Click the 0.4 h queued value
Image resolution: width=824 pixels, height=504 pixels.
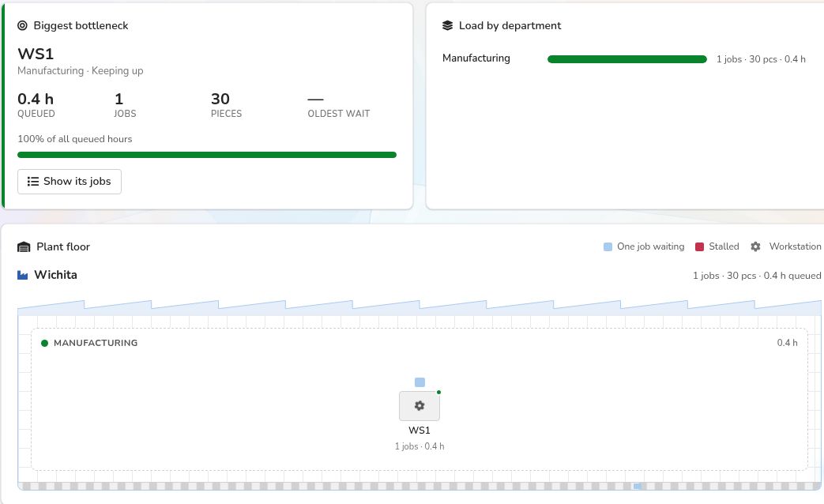[x=36, y=99]
